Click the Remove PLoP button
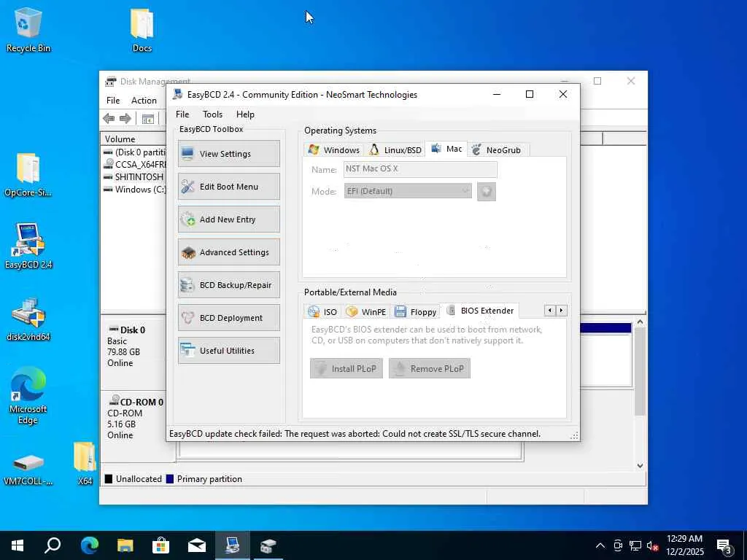 [x=430, y=368]
